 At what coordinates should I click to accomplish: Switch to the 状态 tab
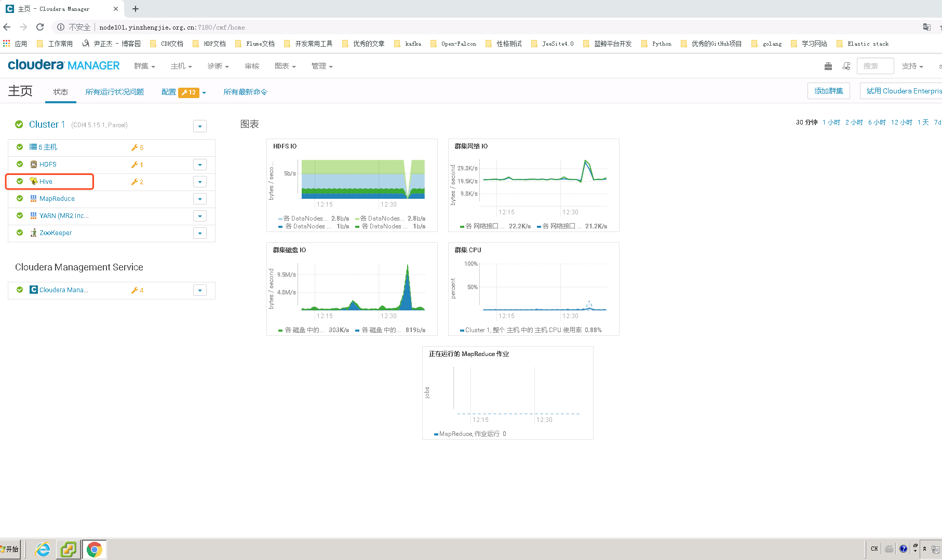[x=60, y=92]
